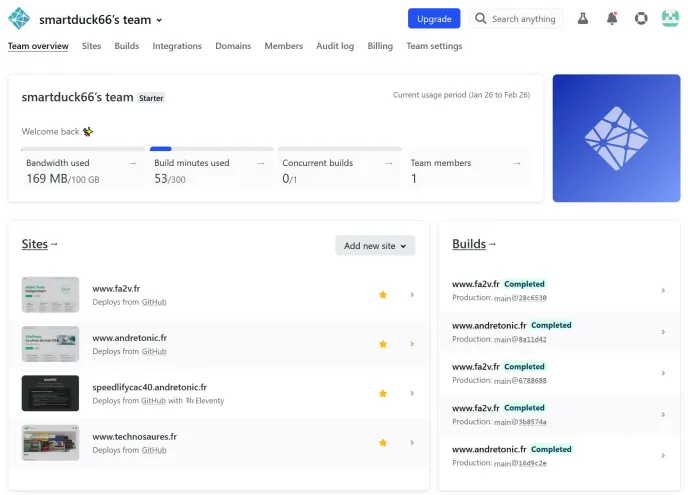Click the Team members arrow

517,163
